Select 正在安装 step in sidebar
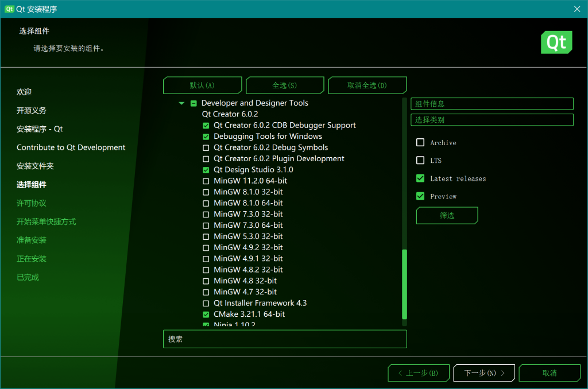Image resolution: width=588 pixels, height=389 pixels. [32, 259]
